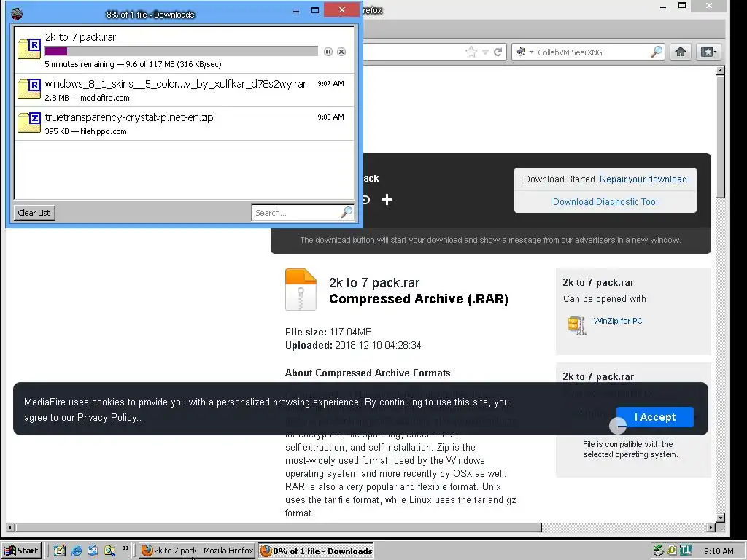Click the left arrow of horizontal scrollbar
Image resolution: width=747 pixels, height=560 pixels.
(x=10, y=527)
